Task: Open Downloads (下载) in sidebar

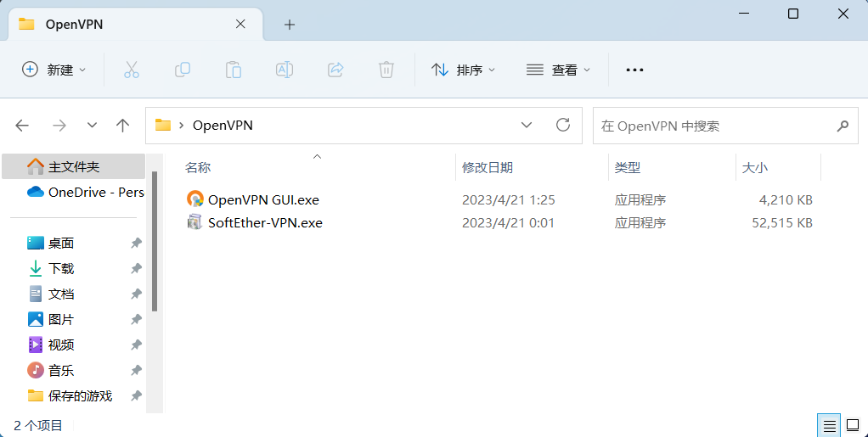Action: click(61, 268)
